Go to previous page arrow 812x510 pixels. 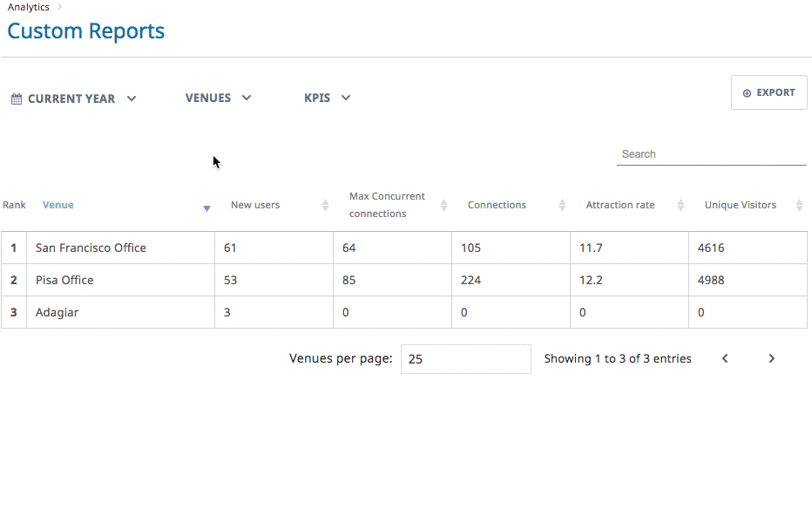point(725,358)
